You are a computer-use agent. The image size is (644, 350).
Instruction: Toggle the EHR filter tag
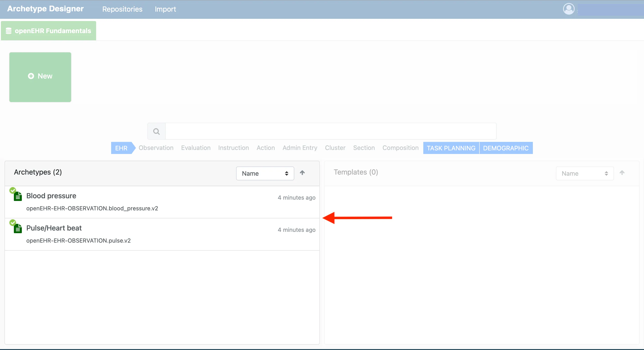click(121, 148)
